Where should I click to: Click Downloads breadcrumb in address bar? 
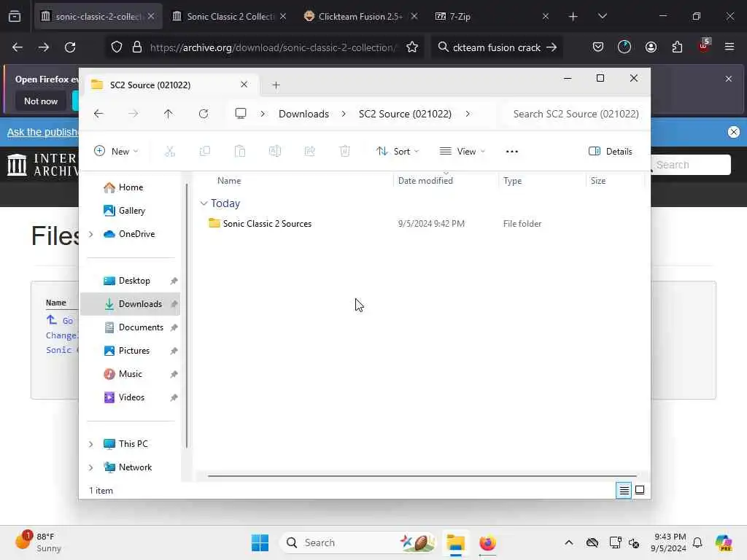[x=303, y=114]
